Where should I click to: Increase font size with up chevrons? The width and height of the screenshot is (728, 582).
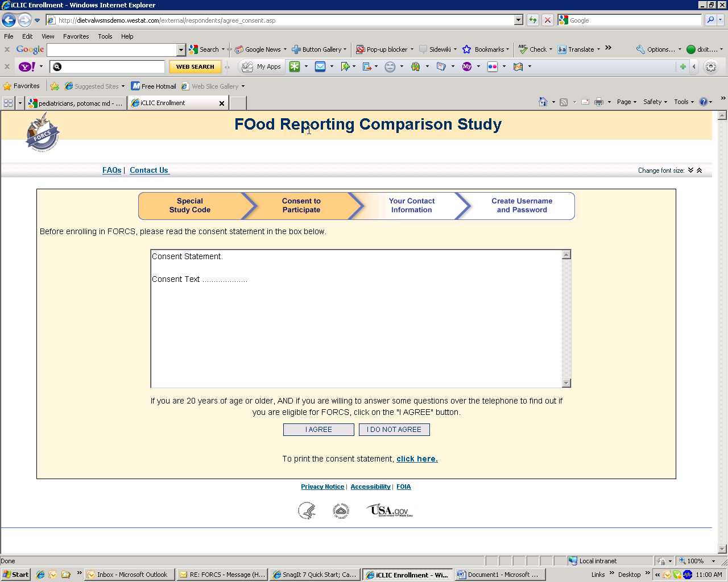click(x=700, y=171)
